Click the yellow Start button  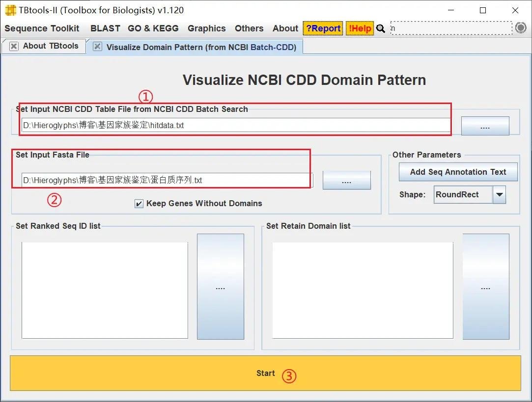tap(265, 373)
